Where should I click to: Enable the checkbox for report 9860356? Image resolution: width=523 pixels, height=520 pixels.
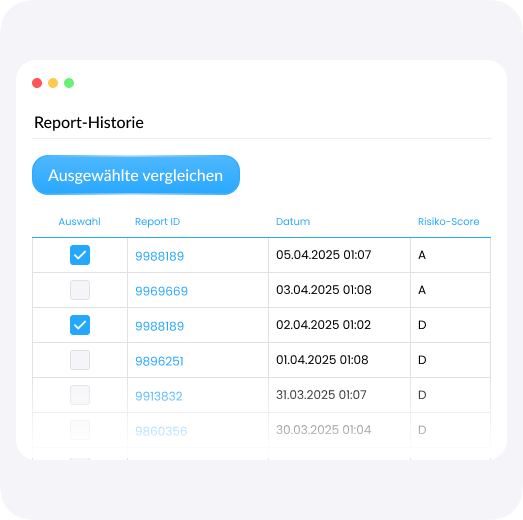80,430
